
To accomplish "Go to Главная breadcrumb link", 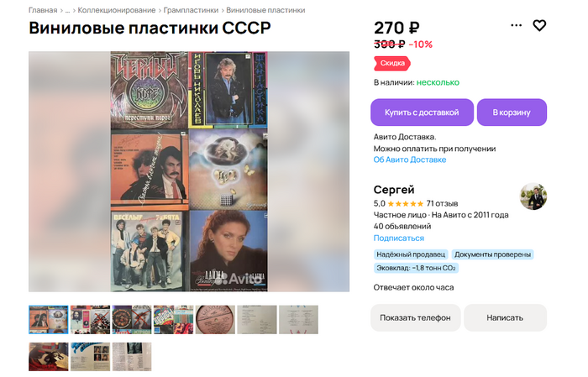I will pos(43,10).
